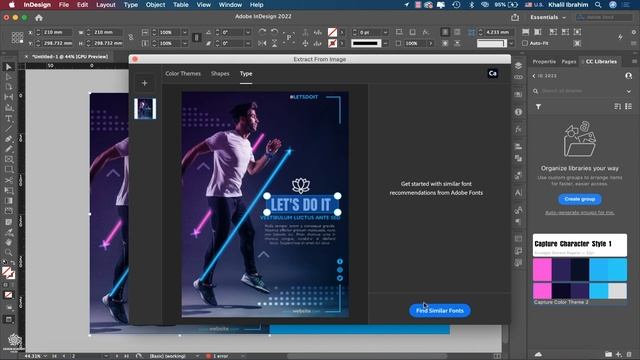Open the Layers panel icon
The height and width of the screenshot is (360, 640).
coord(518,66)
